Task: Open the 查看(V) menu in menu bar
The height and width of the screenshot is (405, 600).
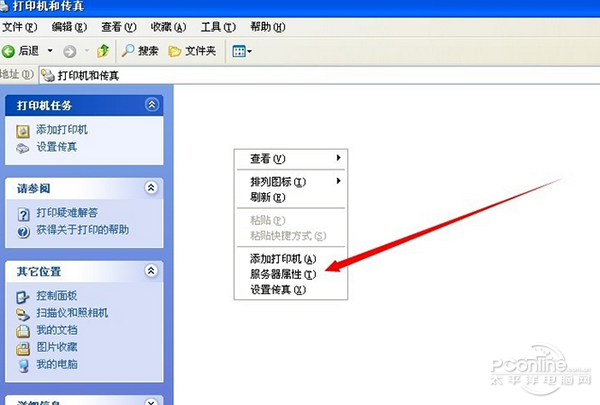Action: [119, 27]
